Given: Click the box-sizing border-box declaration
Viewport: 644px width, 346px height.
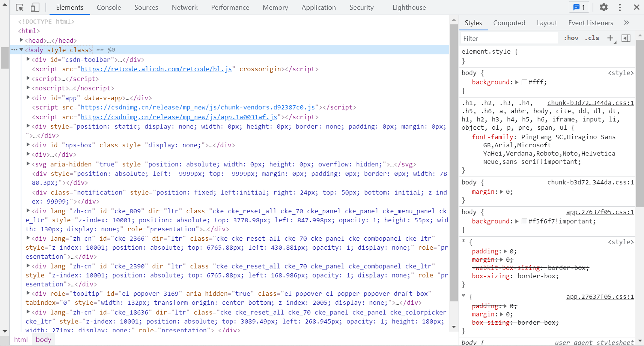Looking at the screenshot, I should click(x=515, y=276).
